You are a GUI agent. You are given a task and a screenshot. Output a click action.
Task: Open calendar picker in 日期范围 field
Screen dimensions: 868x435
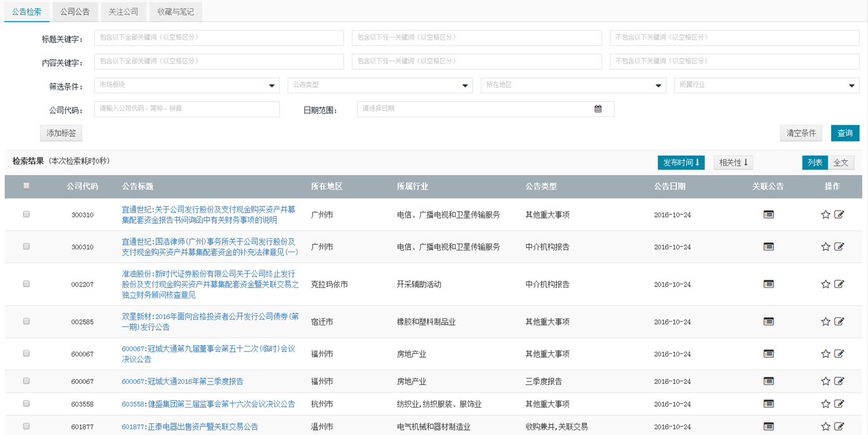click(598, 108)
